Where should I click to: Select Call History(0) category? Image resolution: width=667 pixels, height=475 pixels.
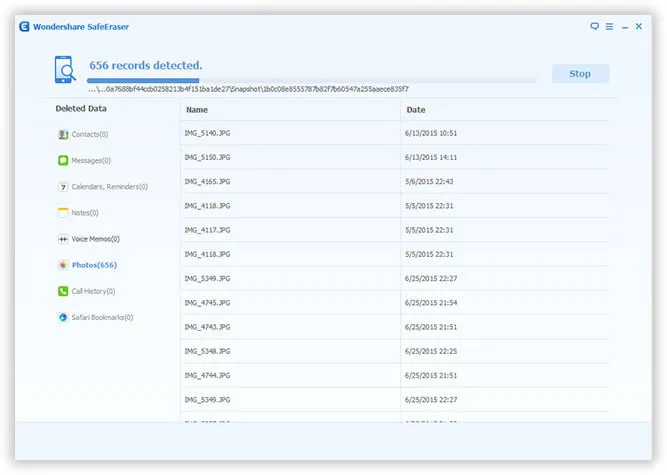coord(93,291)
